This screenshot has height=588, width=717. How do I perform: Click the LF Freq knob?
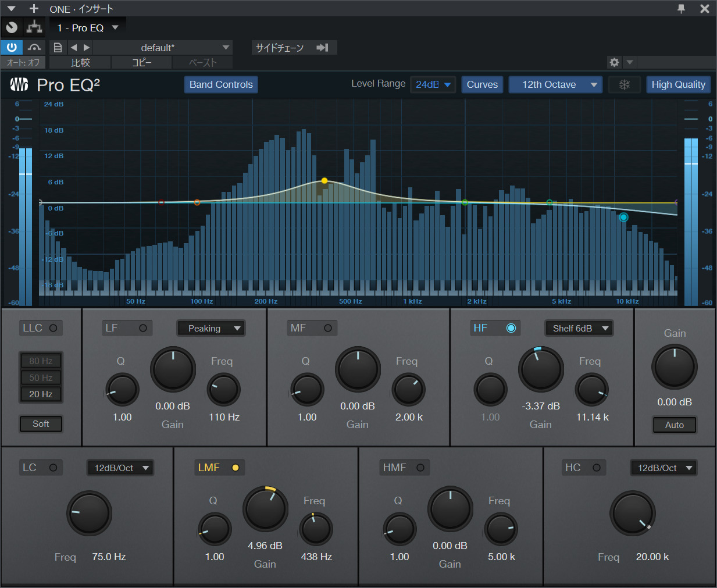(x=224, y=390)
